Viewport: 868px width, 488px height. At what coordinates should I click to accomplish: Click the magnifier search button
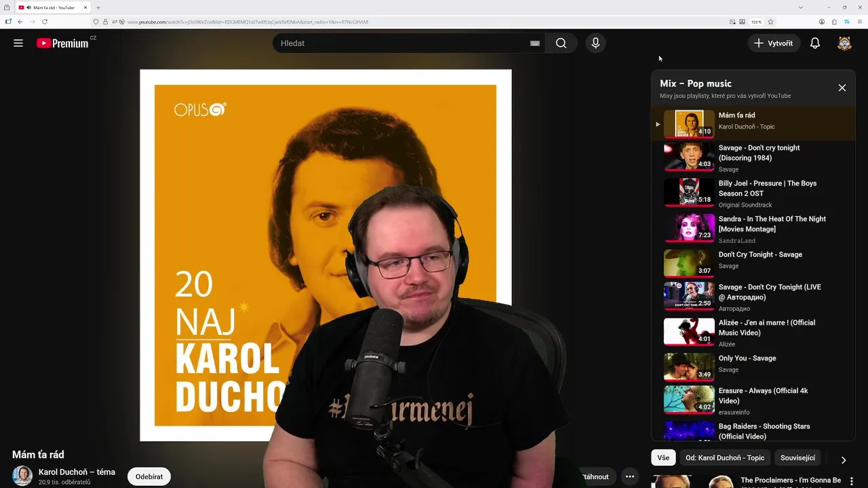tap(561, 43)
